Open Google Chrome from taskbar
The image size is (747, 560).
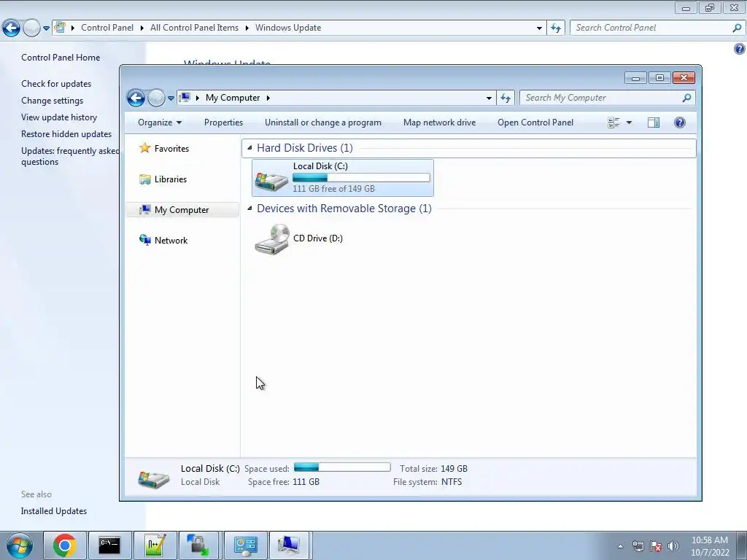coord(65,545)
